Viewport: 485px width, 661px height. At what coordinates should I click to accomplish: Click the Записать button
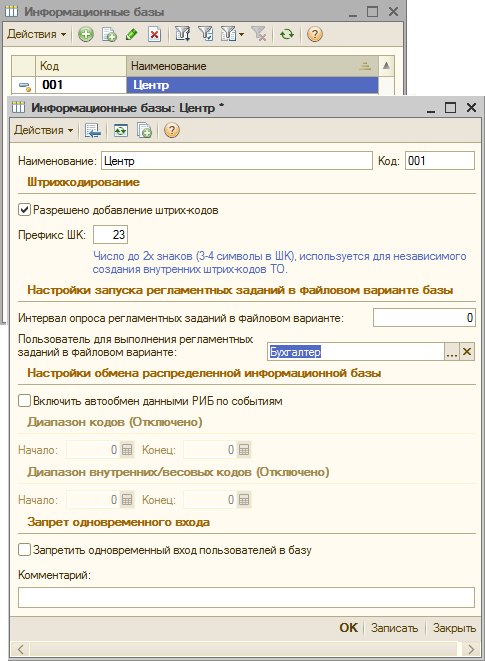tap(394, 628)
